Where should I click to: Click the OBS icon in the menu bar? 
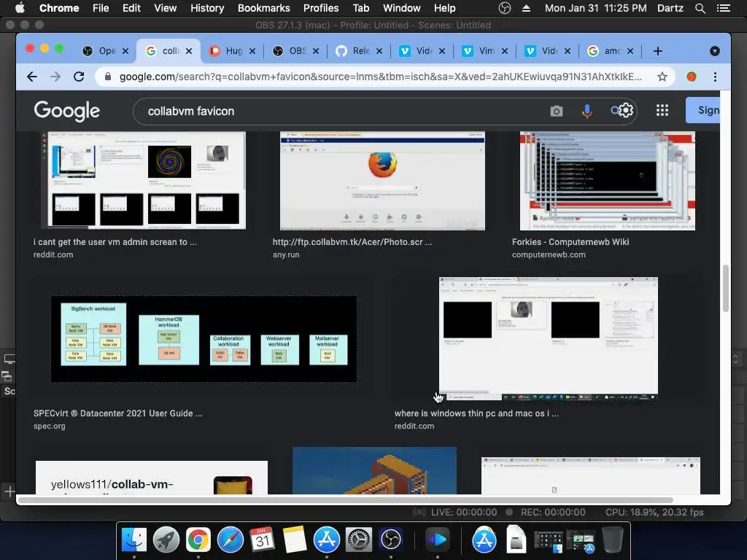505,8
